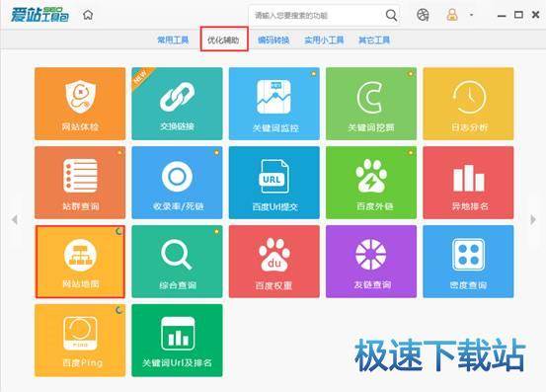546x392 pixels.
Task: Launch the 异地排名 ranking tile
Action: [x=468, y=183]
